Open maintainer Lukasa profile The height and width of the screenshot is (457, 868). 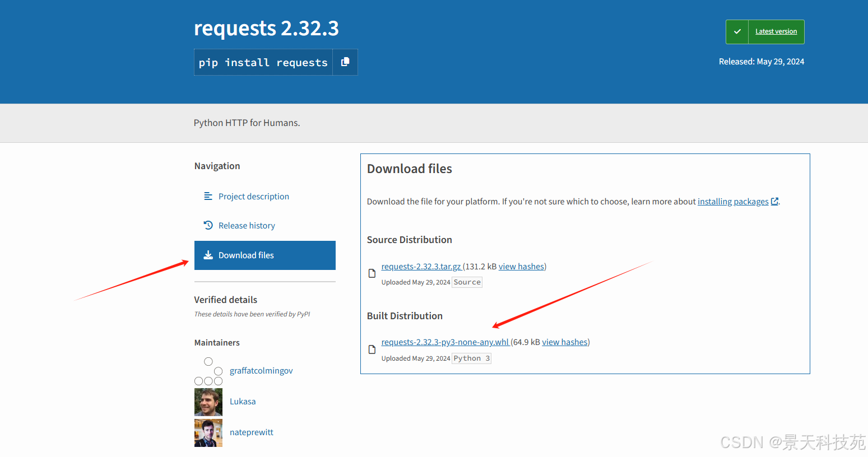(x=243, y=402)
